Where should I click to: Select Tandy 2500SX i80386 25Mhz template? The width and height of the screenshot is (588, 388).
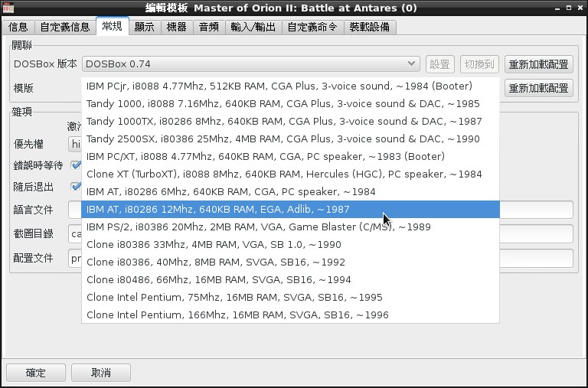coord(291,139)
